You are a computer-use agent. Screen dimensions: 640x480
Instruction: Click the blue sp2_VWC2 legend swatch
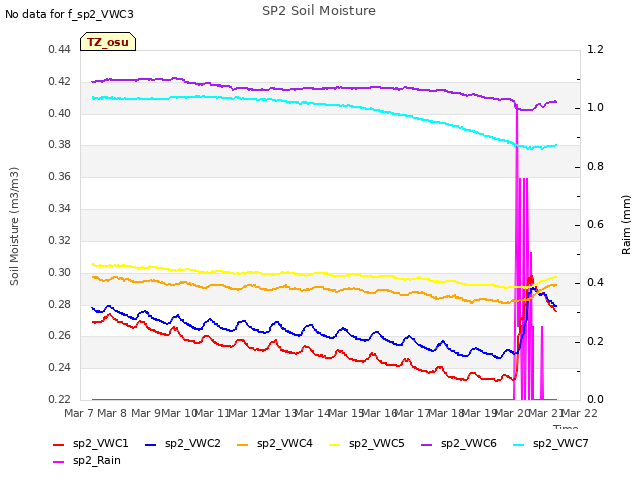151,444
